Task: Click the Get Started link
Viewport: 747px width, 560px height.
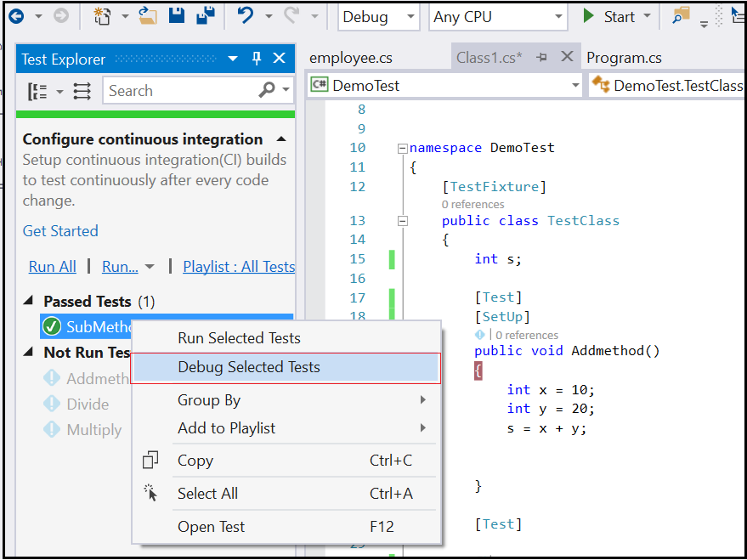Action: point(60,231)
